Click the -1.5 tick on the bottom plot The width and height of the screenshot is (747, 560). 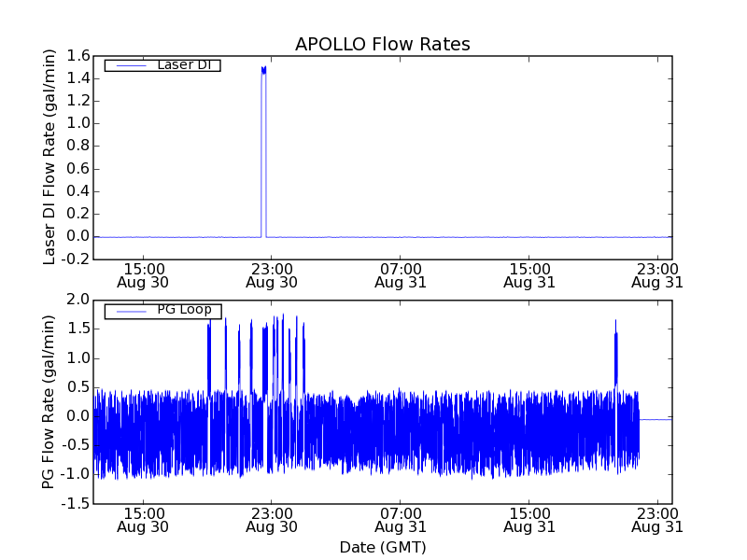pyautogui.click(x=76, y=504)
